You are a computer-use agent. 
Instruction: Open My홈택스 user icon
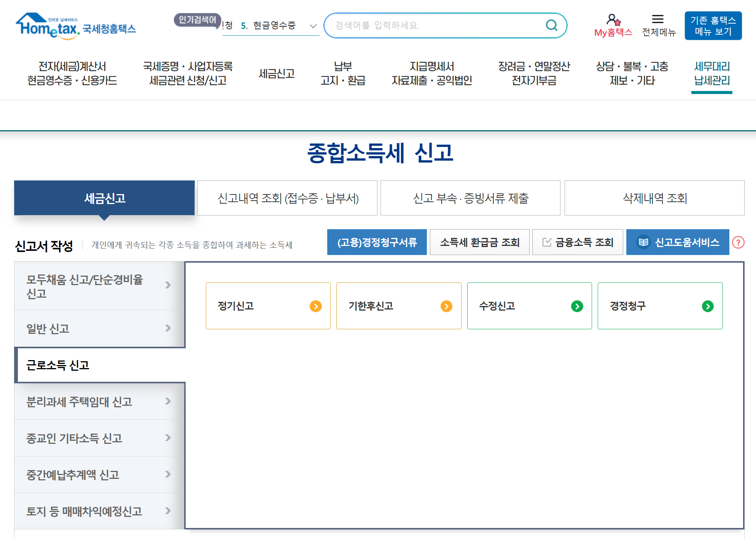pos(613,20)
